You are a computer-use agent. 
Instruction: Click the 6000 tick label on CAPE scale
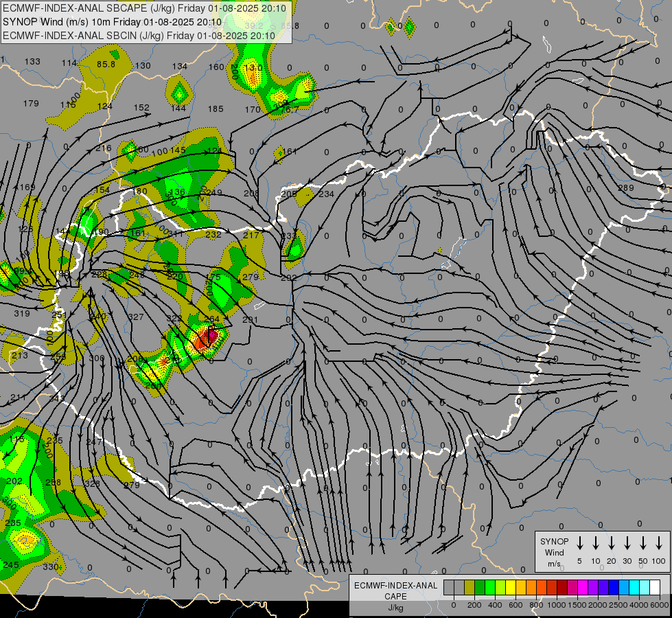[660, 605]
